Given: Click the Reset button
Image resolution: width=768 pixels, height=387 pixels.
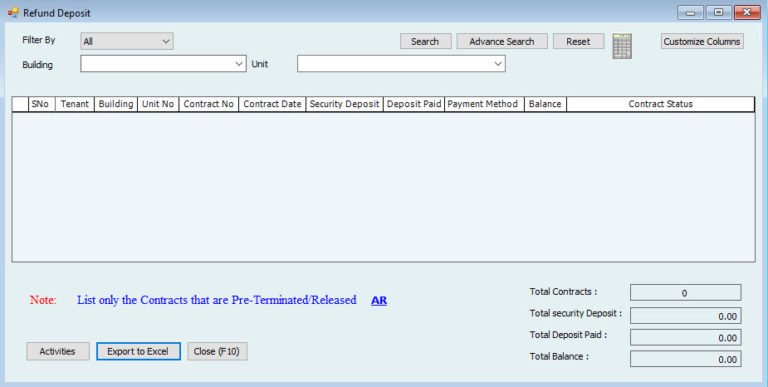Looking at the screenshot, I should pyautogui.click(x=578, y=42).
